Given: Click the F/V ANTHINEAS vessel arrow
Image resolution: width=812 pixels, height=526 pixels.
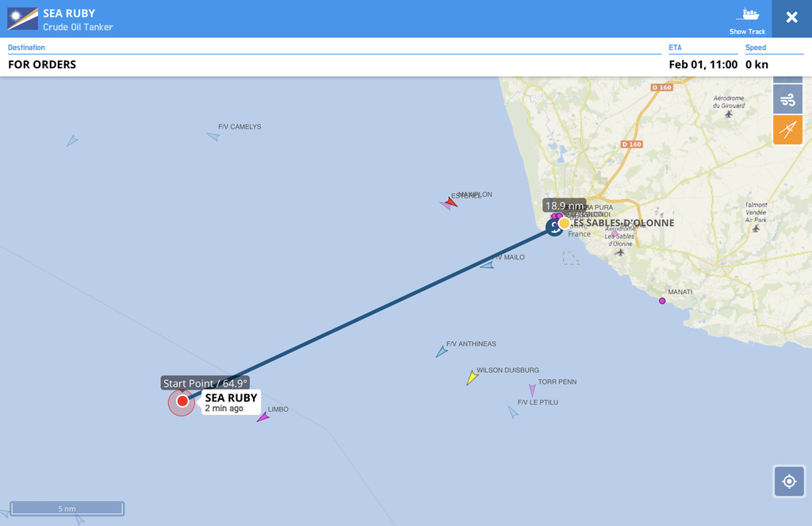Looking at the screenshot, I should coord(441,352).
